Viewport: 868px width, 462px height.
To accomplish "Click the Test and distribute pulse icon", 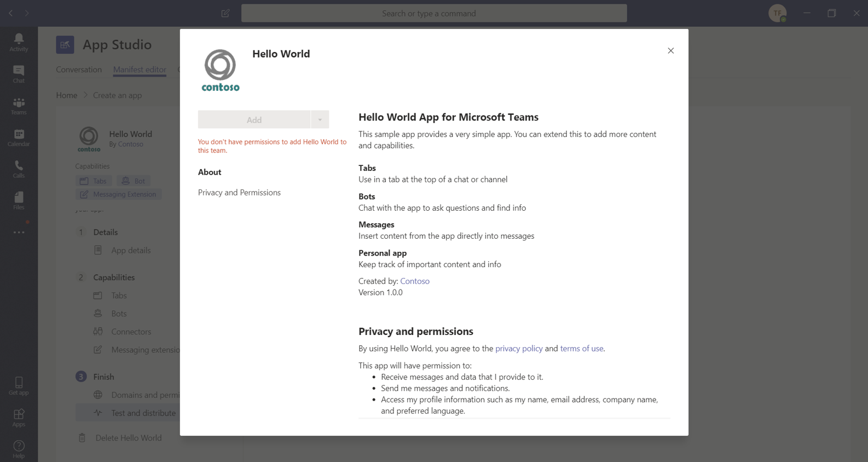I will pyautogui.click(x=98, y=413).
